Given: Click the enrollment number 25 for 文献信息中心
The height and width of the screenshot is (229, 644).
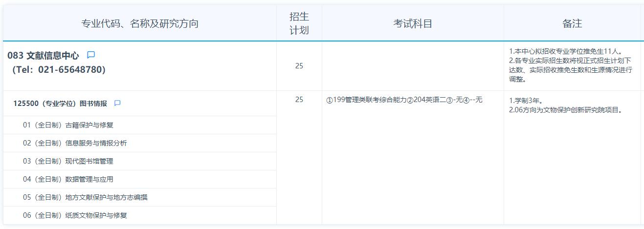Looking at the screenshot, I should click(299, 66).
